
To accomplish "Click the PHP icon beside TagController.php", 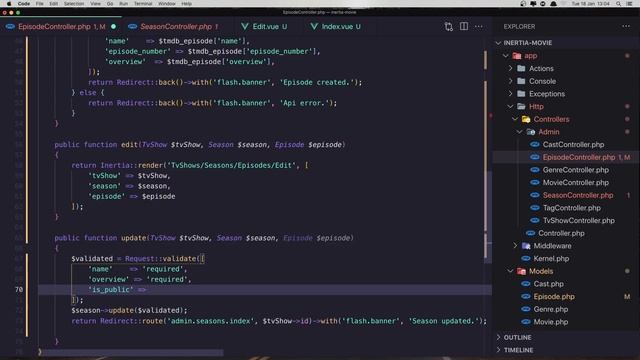I will click(x=534, y=208).
